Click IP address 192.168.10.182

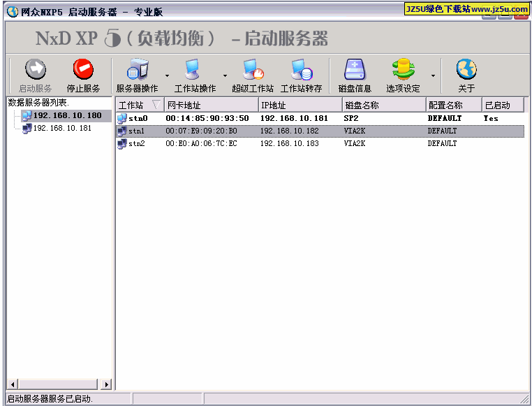290,131
